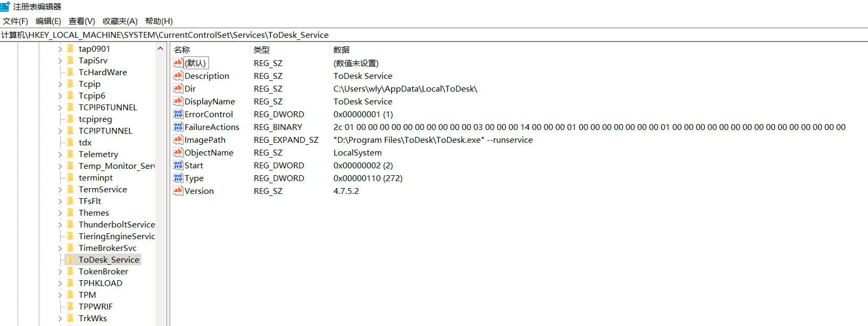Click the folder icon of tap0901
Screen dimensions: 868x326
pos(70,48)
